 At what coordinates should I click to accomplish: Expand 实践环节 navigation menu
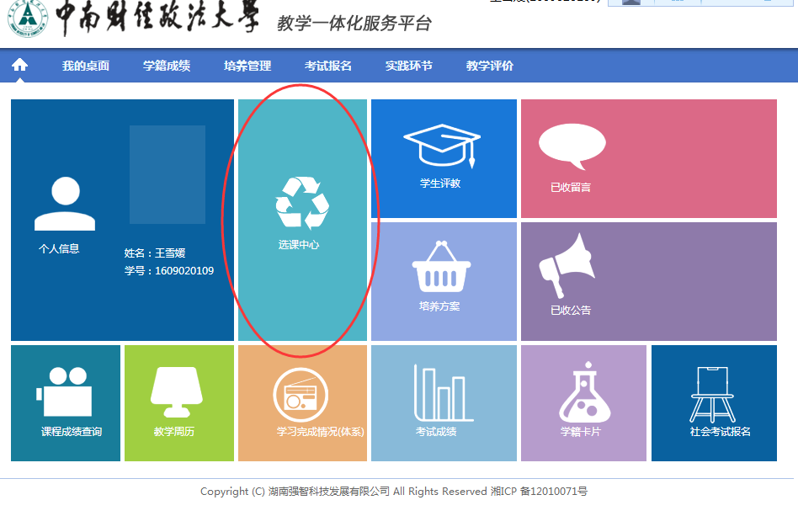tap(409, 66)
